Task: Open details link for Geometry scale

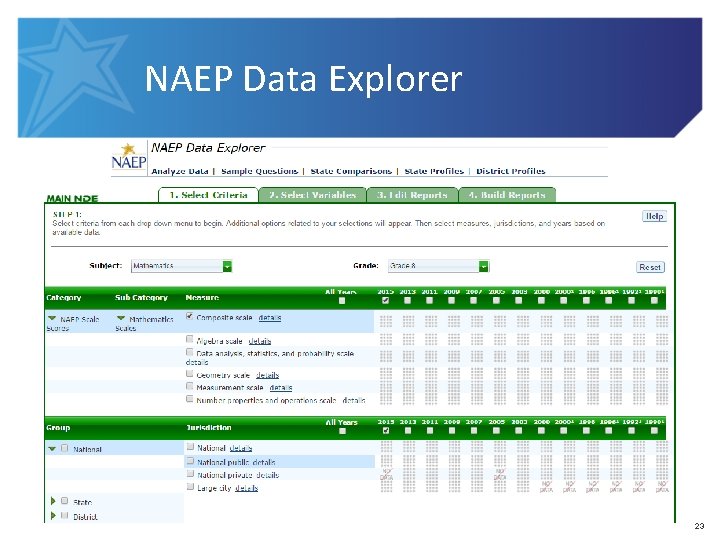Action: 267,375
